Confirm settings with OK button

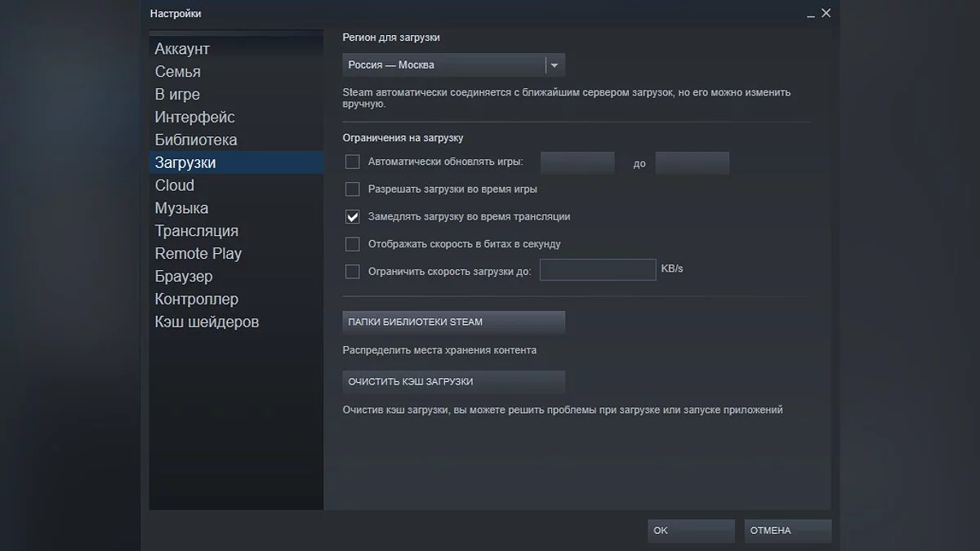[692, 531]
